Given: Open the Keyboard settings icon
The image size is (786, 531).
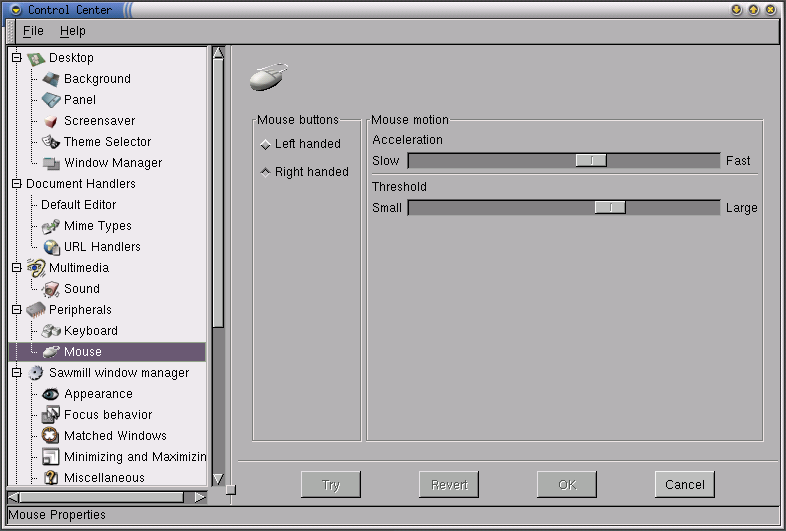Looking at the screenshot, I should tap(51, 331).
